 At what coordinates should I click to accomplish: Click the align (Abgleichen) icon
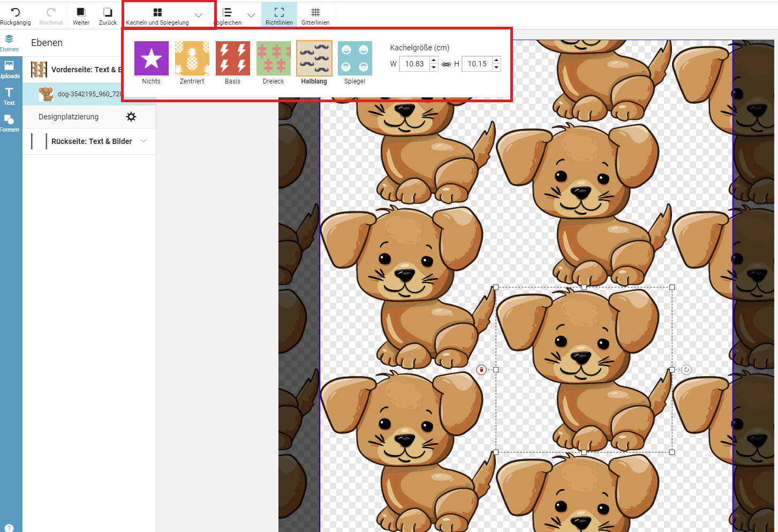click(227, 12)
